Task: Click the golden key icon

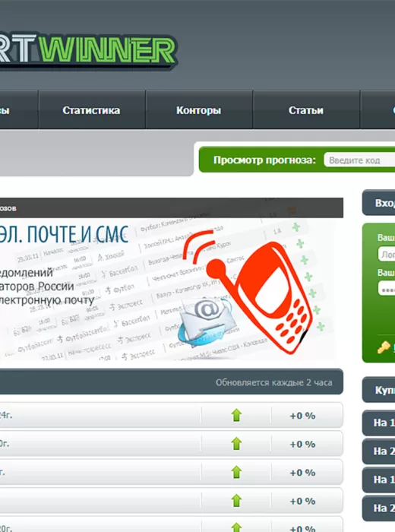Action: click(x=383, y=348)
